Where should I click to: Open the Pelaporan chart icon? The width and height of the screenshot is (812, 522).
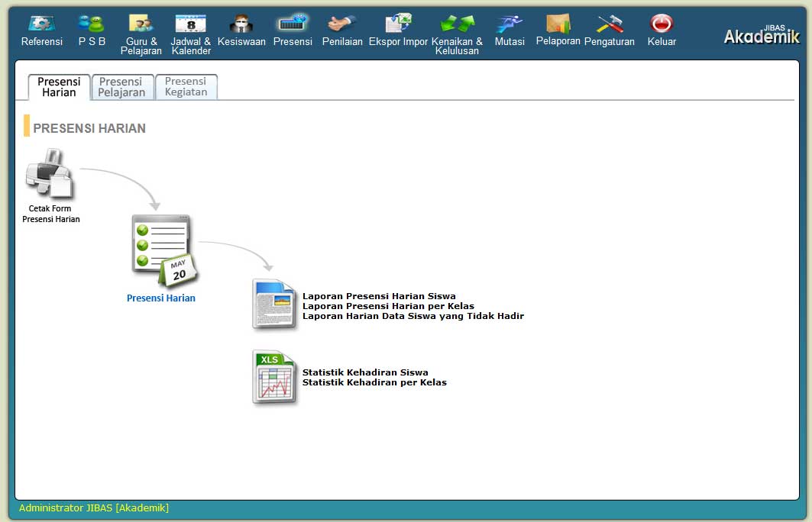click(558, 24)
